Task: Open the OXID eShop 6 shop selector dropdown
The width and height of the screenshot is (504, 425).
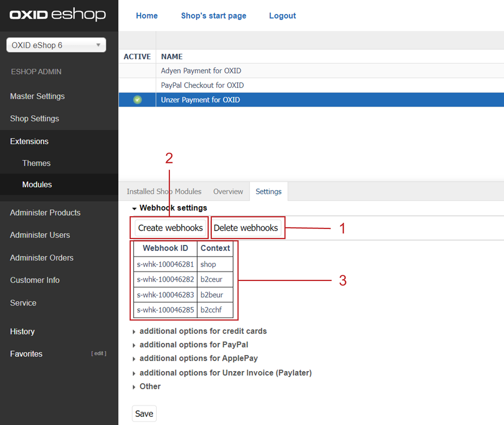Action: click(x=56, y=45)
